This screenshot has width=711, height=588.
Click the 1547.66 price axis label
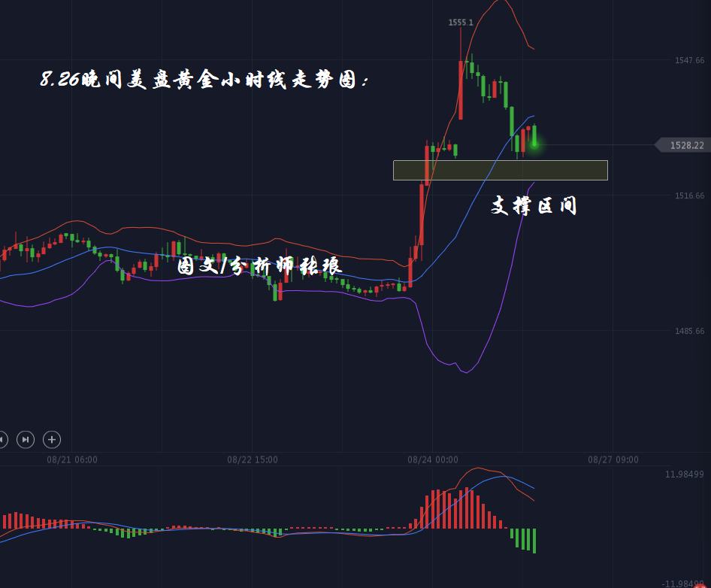[689, 60]
